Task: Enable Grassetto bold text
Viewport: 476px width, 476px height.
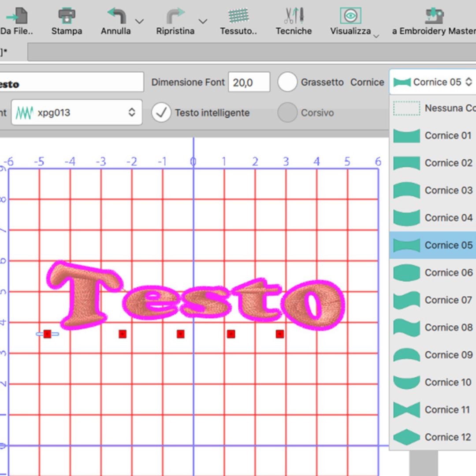Action: tap(288, 82)
